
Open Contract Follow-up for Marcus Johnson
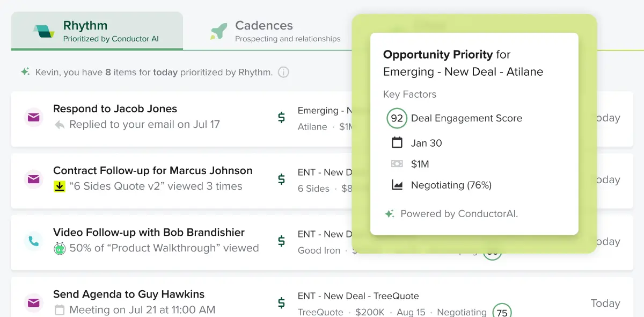153,170
